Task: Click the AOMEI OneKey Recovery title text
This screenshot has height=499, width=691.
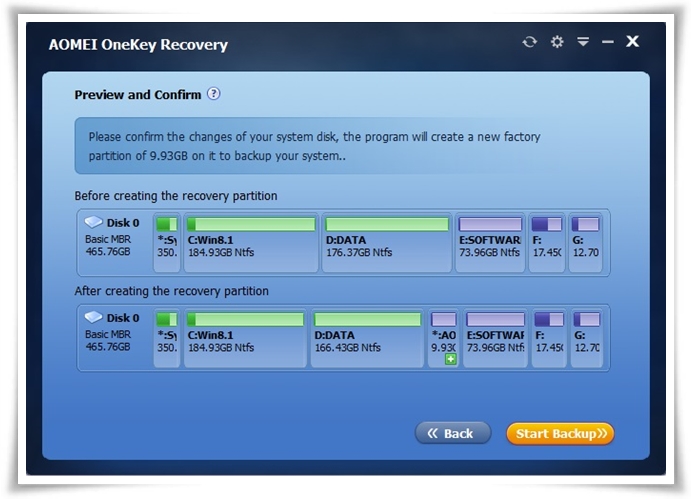Action: point(138,45)
